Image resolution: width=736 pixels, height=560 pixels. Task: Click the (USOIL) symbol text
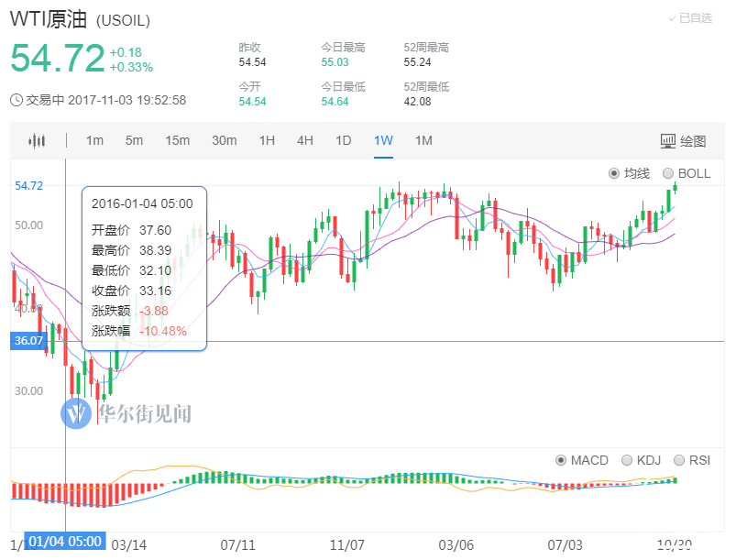click(x=123, y=21)
